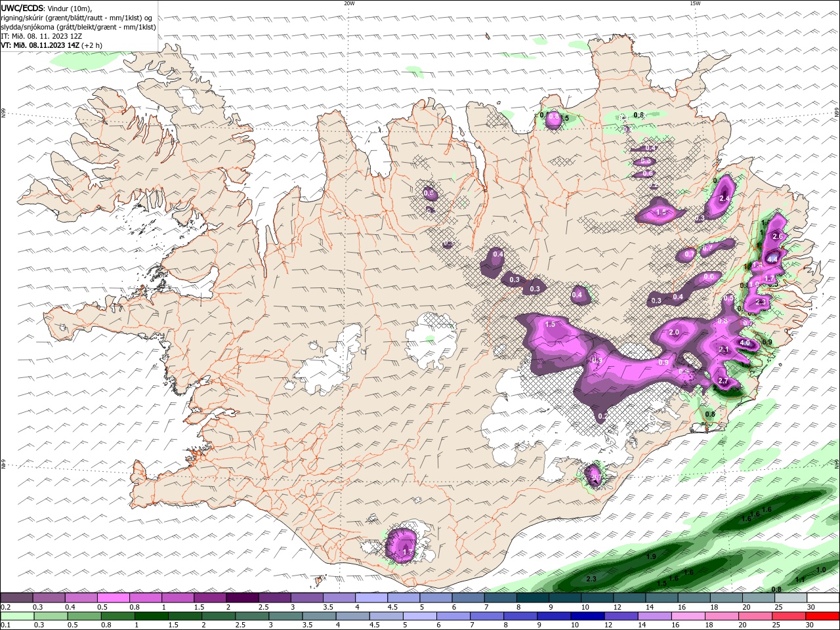Click the 4.4 snowfall value on the map
Screen dimensions: 840x630
tap(772, 259)
